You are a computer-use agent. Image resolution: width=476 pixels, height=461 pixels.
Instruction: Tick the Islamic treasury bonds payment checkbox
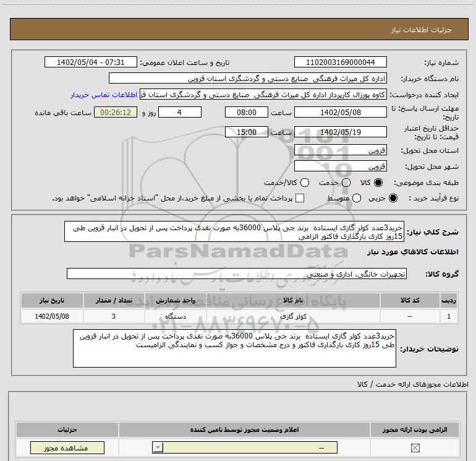pos(300,198)
